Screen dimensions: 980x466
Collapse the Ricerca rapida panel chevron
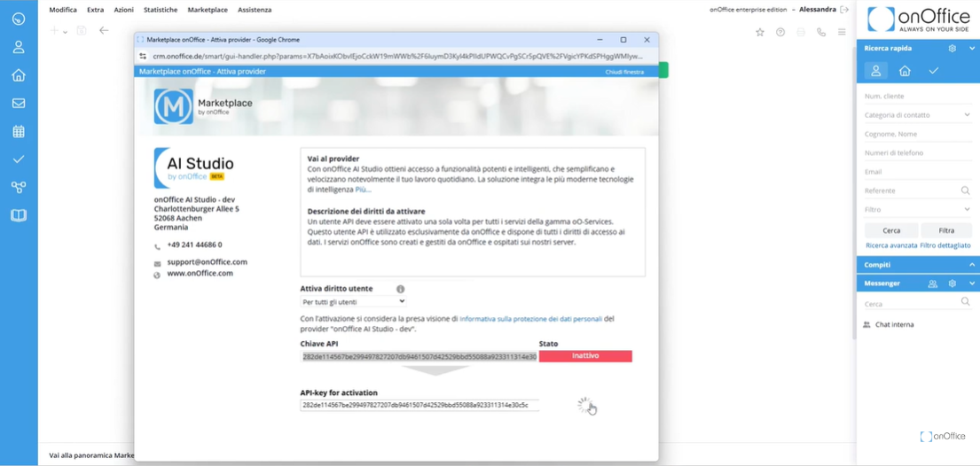pyautogui.click(x=971, y=48)
